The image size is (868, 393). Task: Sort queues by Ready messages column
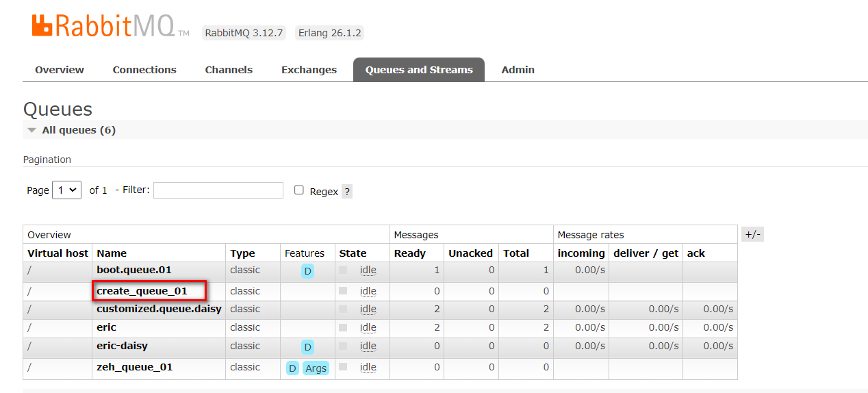[409, 253]
